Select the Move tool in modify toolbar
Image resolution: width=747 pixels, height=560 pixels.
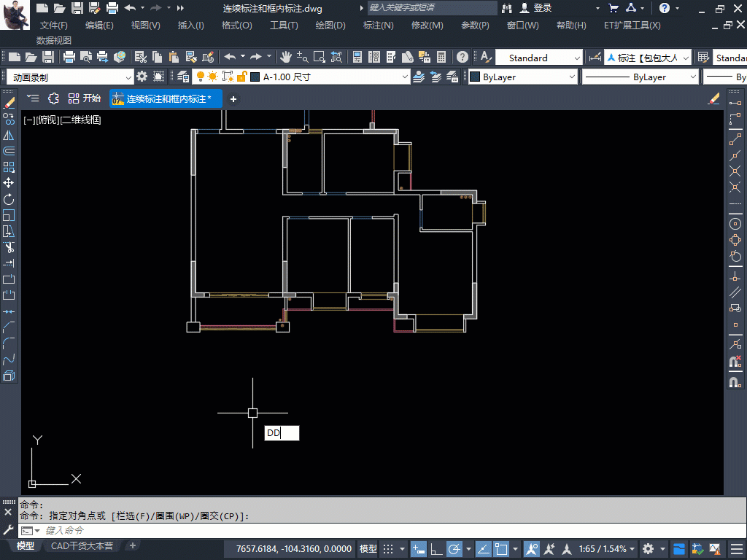tap(9, 183)
